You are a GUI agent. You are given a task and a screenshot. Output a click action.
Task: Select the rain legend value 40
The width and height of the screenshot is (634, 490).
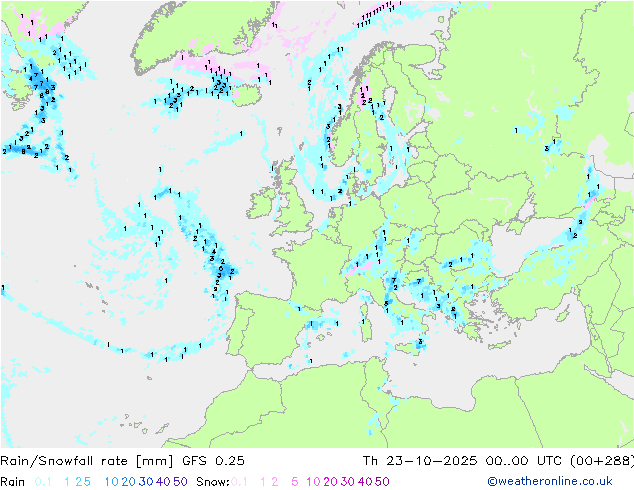[x=163, y=482]
